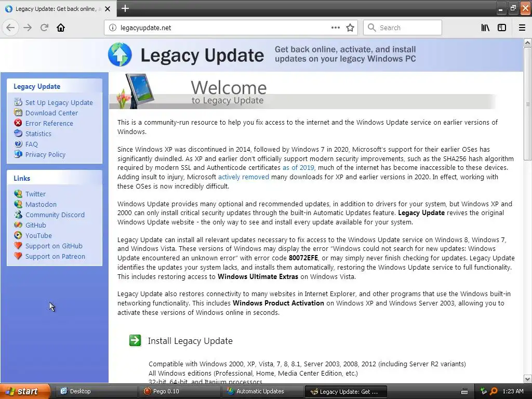Reload the page with the refresh icon
Viewport: 532px width, 399px height.
tap(44, 28)
